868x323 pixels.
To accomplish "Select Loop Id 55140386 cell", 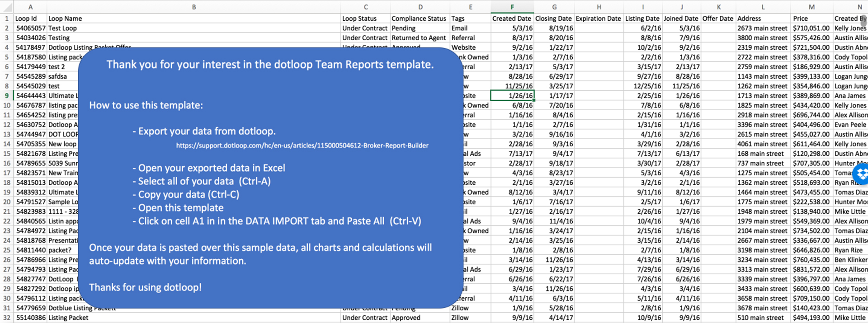I will coord(30,318).
